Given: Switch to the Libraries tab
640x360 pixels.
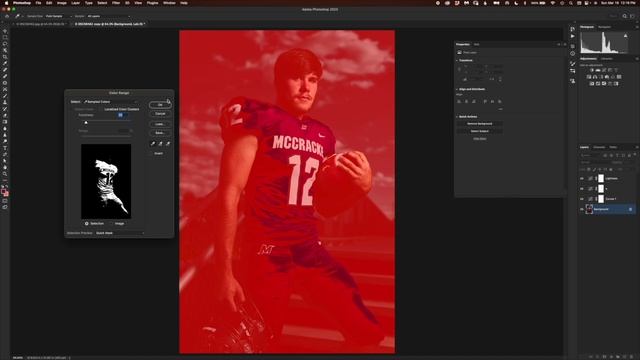Looking at the screenshot, I should tap(607, 59).
